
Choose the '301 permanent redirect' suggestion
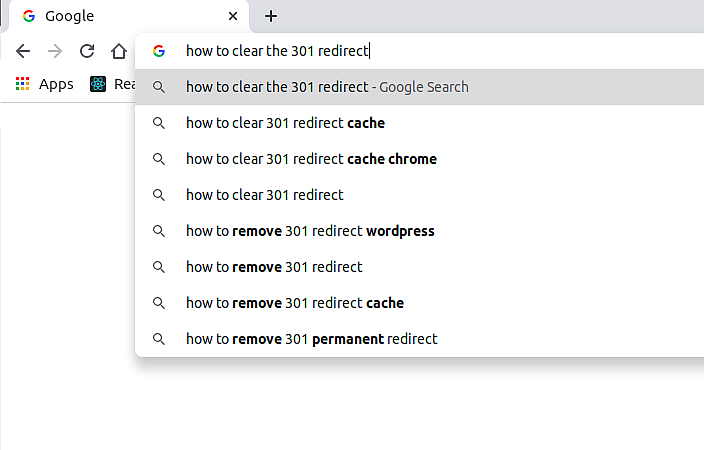[311, 339]
